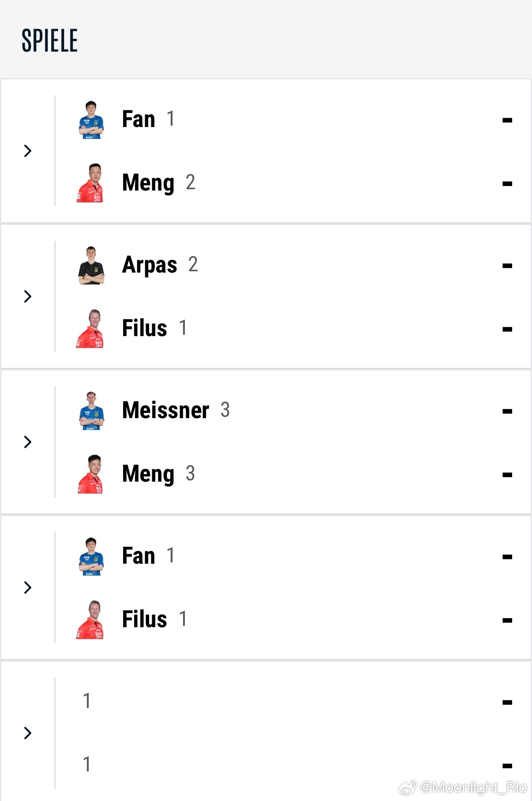Select Filus name in the fourth match
The width and height of the screenshot is (532, 801).
[144, 619]
